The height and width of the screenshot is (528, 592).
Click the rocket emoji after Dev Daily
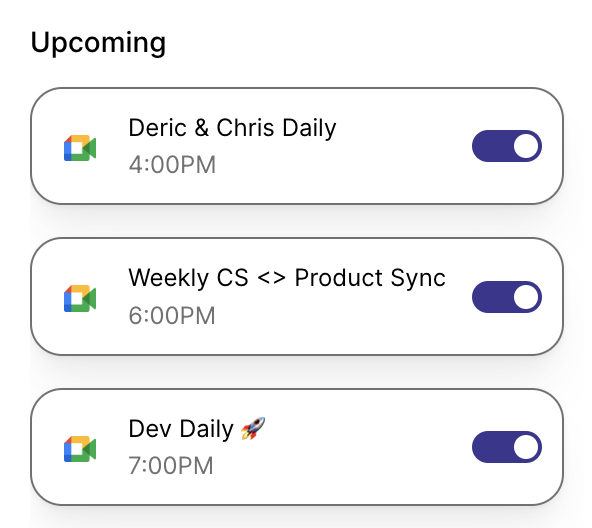(x=253, y=429)
